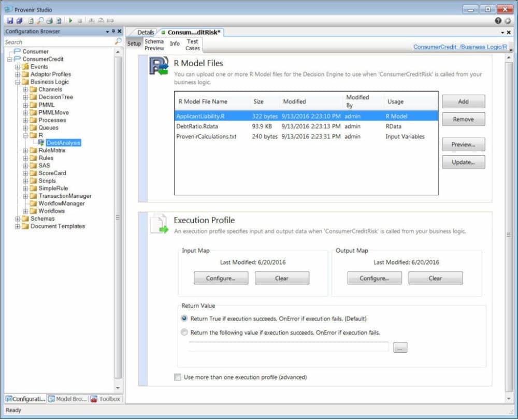
Task: Select the DebtAnalysis R model node
Action: pos(63,143)
